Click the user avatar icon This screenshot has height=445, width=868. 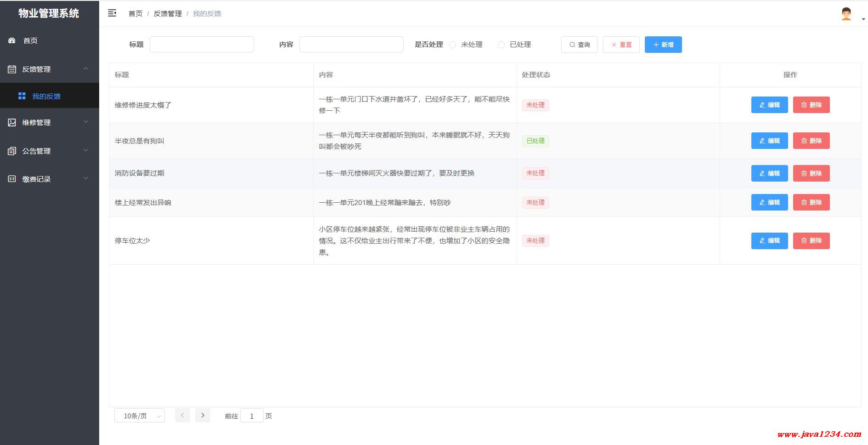click(x=846, y=14)
